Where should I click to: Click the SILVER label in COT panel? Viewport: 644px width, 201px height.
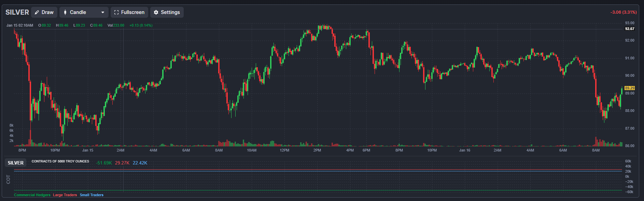[x=16, y=163]
